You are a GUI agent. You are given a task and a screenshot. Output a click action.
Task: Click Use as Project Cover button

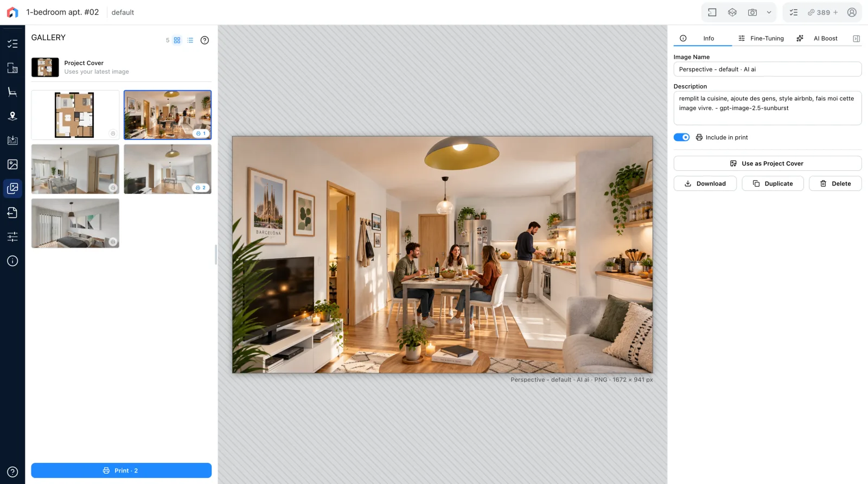[x=768, y=163]
